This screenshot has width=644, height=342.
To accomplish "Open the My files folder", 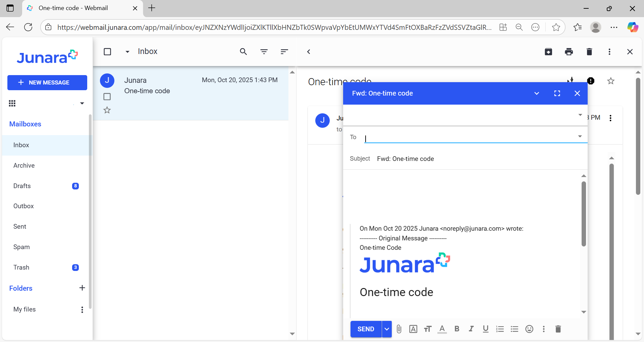I will [x=24, y=309].
